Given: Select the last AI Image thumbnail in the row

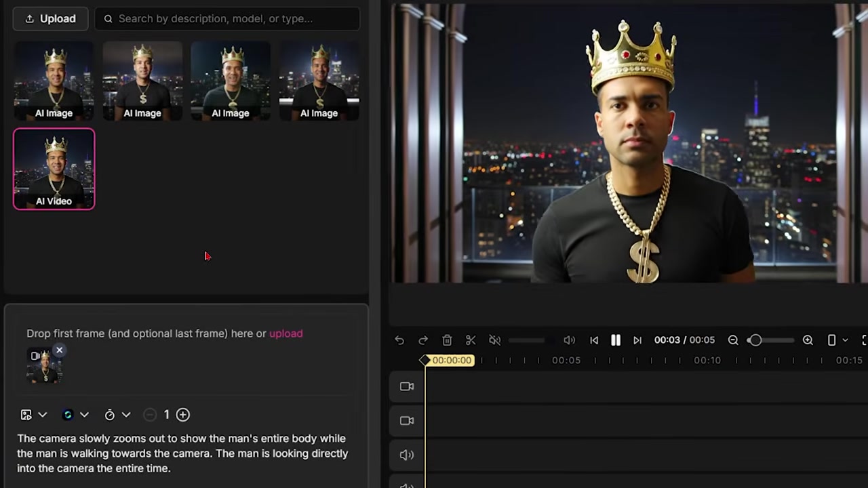Looking at the screenshot, I should (319, 81).
